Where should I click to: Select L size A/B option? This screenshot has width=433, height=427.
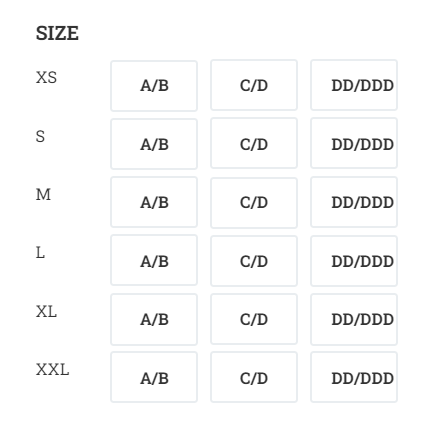point(154,261)
